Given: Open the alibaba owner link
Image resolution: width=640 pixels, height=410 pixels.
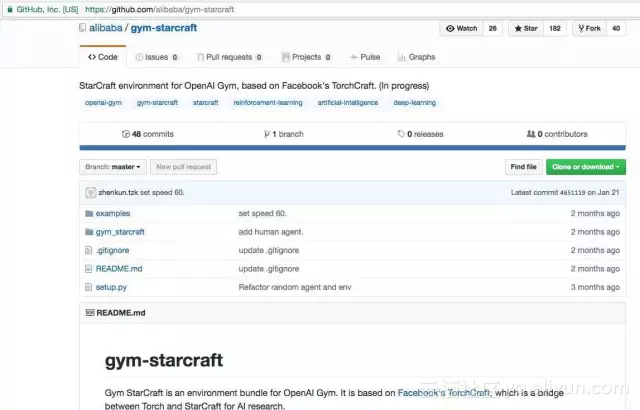Looking at the screenshot, I should click(106, 28).
